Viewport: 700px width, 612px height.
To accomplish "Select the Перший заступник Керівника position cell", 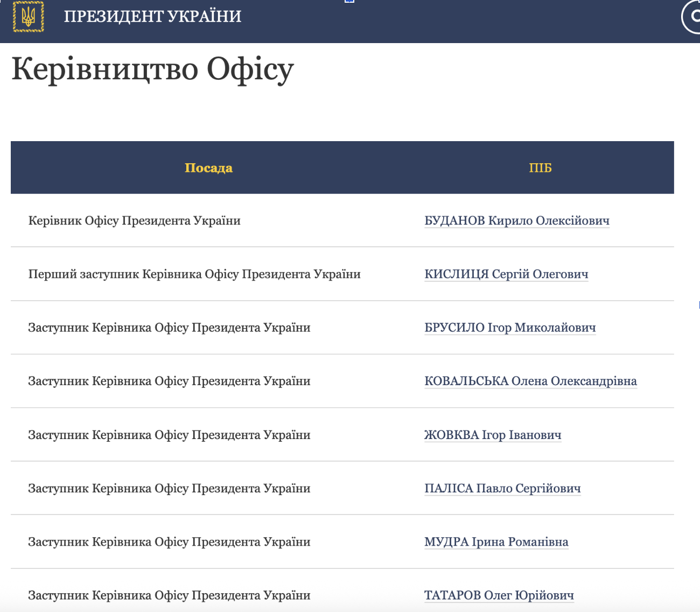I will click(x=194, y=274).
